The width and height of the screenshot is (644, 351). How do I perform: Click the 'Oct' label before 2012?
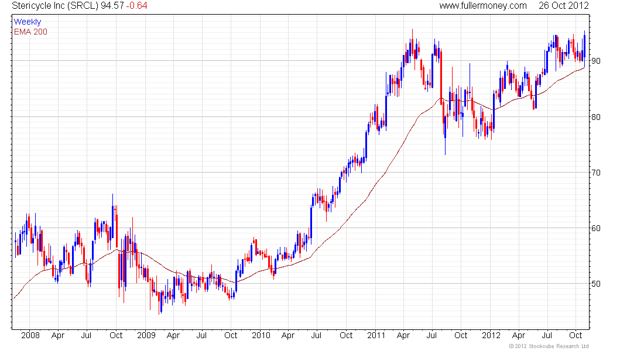click(x=461, y=335)
